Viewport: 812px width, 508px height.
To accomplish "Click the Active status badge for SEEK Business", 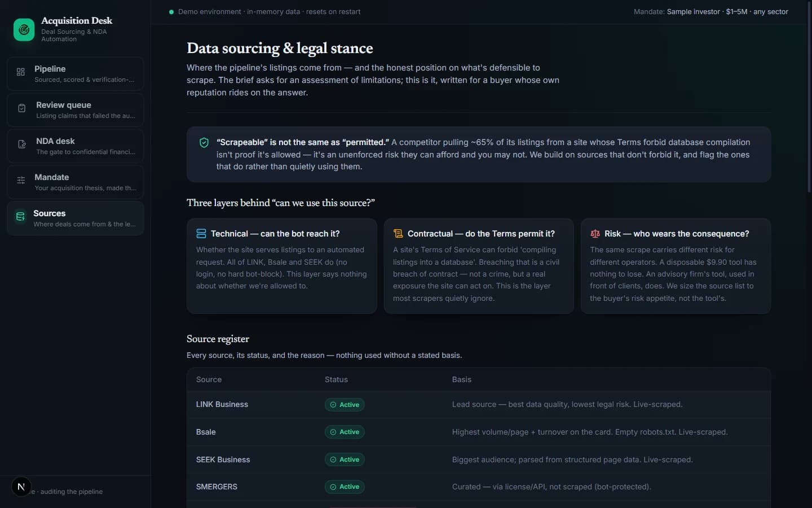I will coord(345,459).
